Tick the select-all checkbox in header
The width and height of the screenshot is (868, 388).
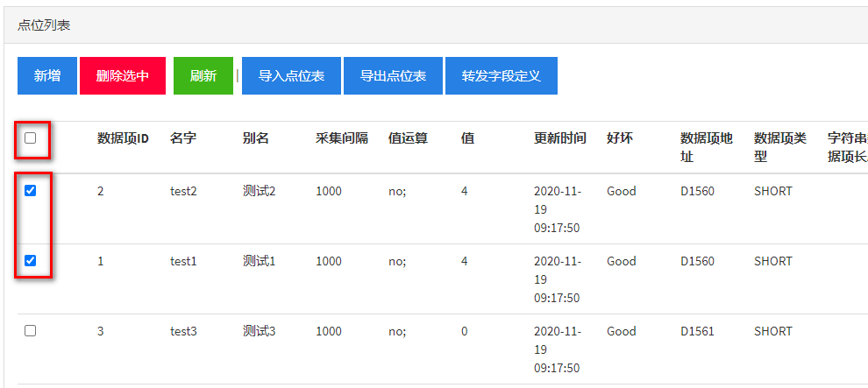[x=31, y=138]
